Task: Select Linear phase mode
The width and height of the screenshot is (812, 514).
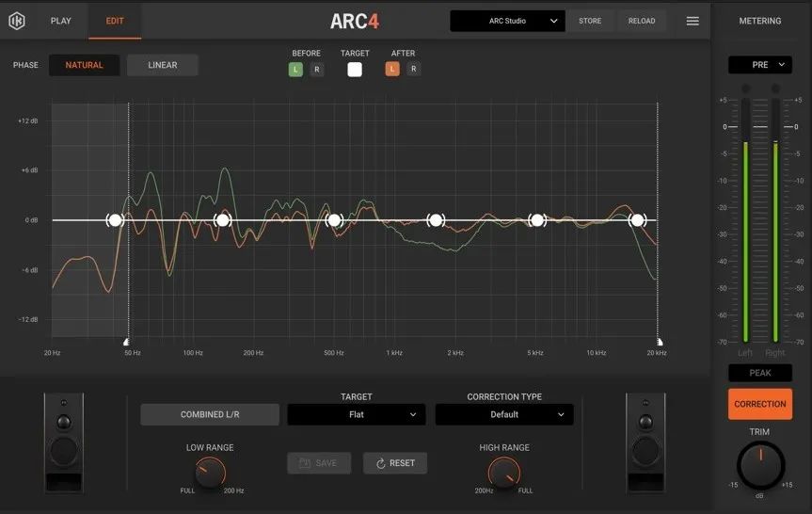Action: [x=163, y=65]
